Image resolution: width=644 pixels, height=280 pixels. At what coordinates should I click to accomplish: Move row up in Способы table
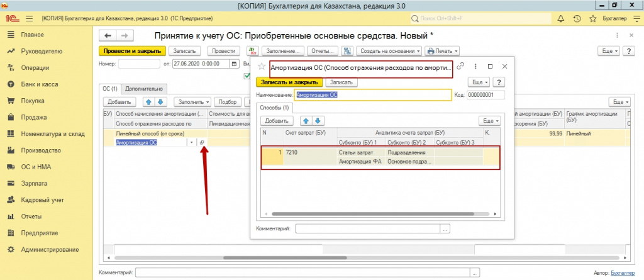pos(307,121)
